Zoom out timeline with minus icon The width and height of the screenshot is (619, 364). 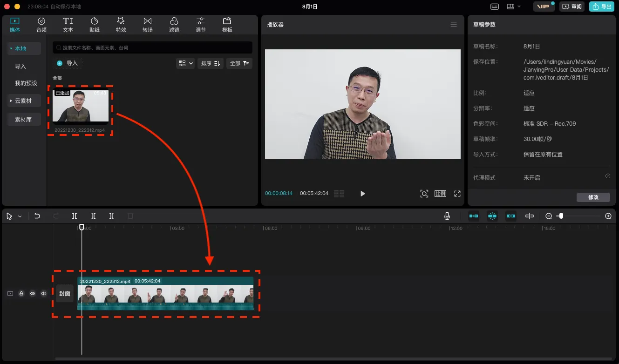[549, 216]
